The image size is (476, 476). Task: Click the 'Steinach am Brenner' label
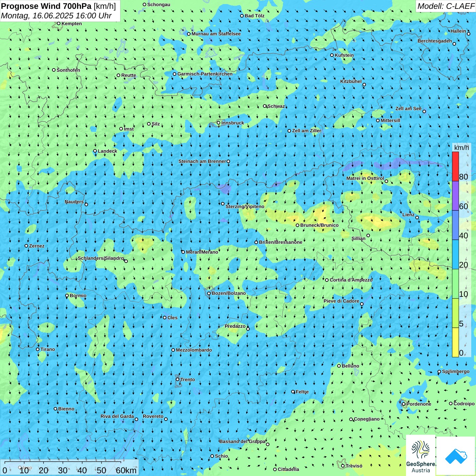point(202,161)
